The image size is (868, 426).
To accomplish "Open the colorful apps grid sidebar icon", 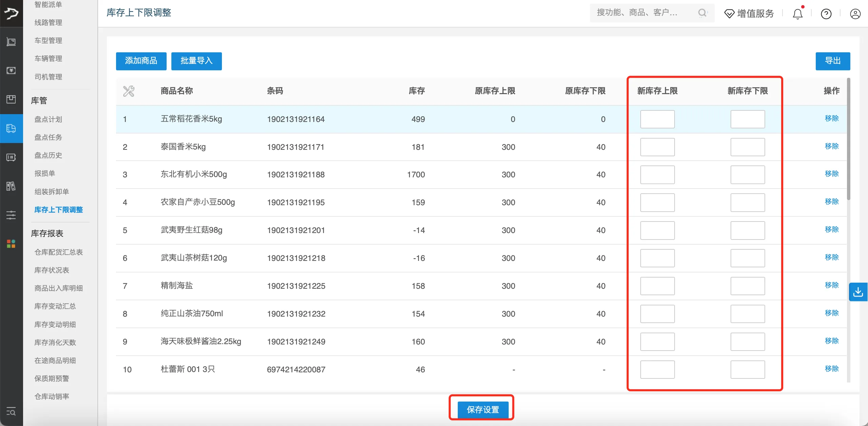I will click(x=11, y=244).
